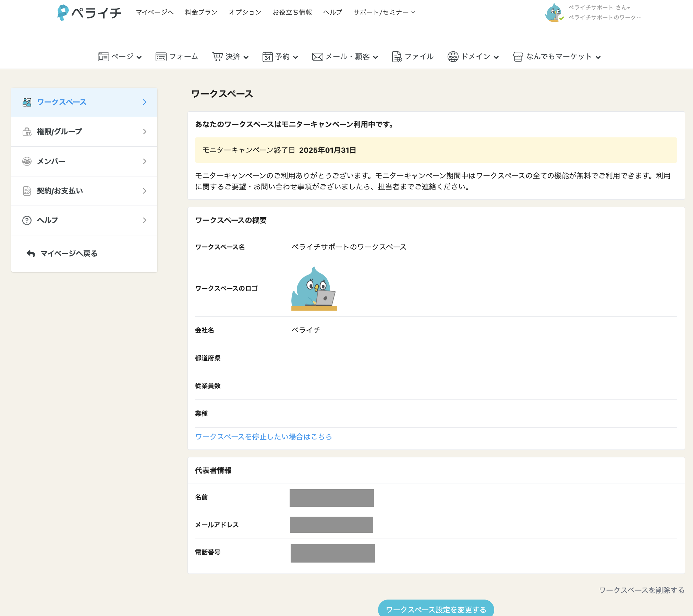
Task: Click the user avatar bird icon
Action: pyautogui.click(x=554, y=13)
